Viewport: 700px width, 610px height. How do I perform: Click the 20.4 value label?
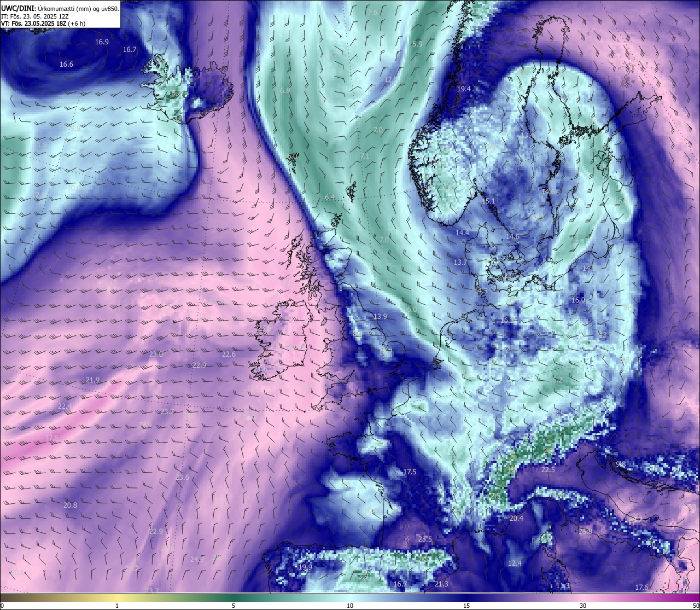click(x=516, y=518)
